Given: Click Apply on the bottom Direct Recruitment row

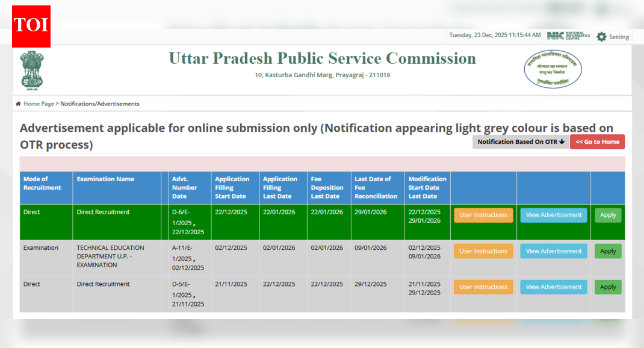Looking at the screenshot, I should point(607,287).
